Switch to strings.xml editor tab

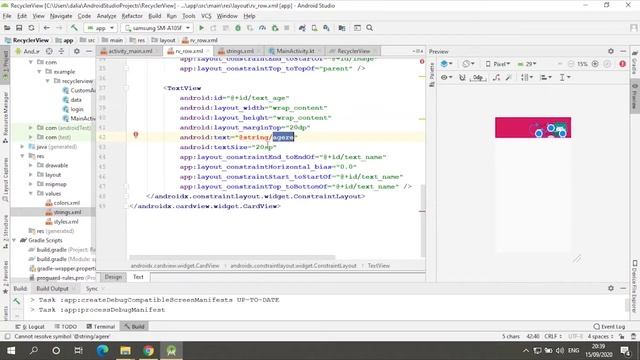[239, 51]
